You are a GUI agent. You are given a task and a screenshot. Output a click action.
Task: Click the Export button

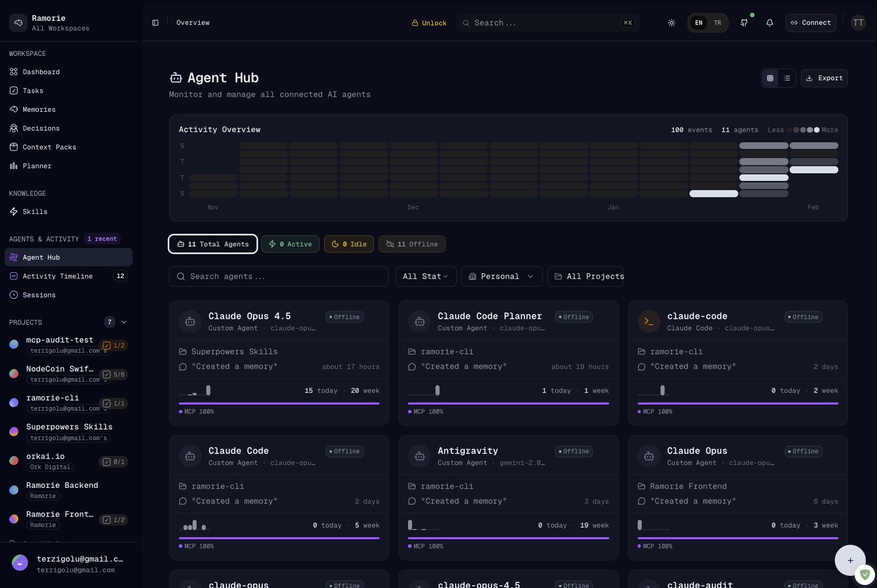pos(824,78)
